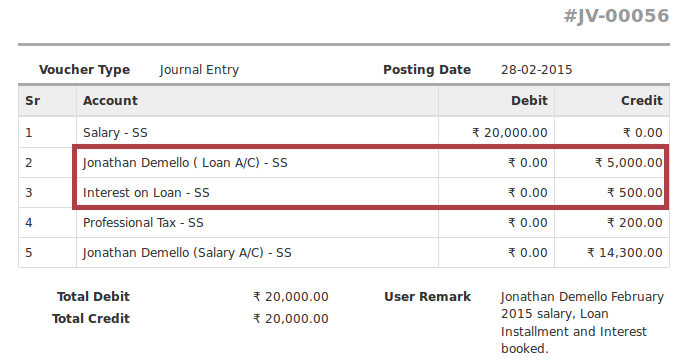Click the Credit column header

click(x=642, y=101)
